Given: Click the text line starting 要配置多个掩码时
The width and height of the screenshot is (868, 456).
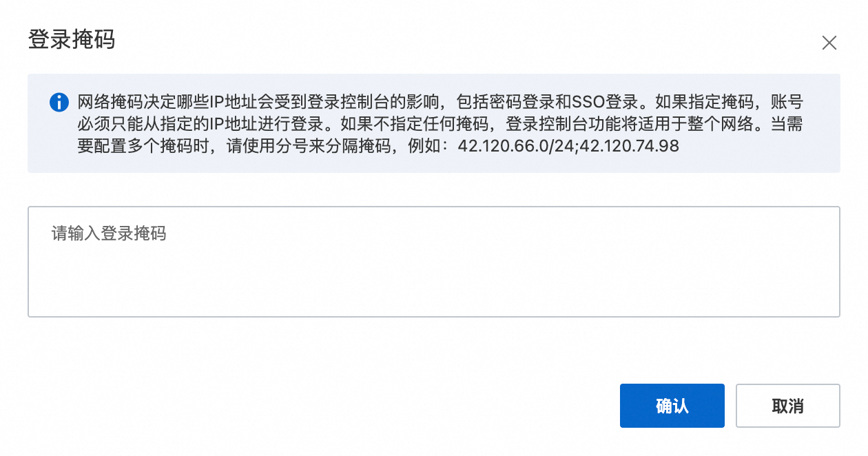Looking at the screenshot, I should click(378, 147).
